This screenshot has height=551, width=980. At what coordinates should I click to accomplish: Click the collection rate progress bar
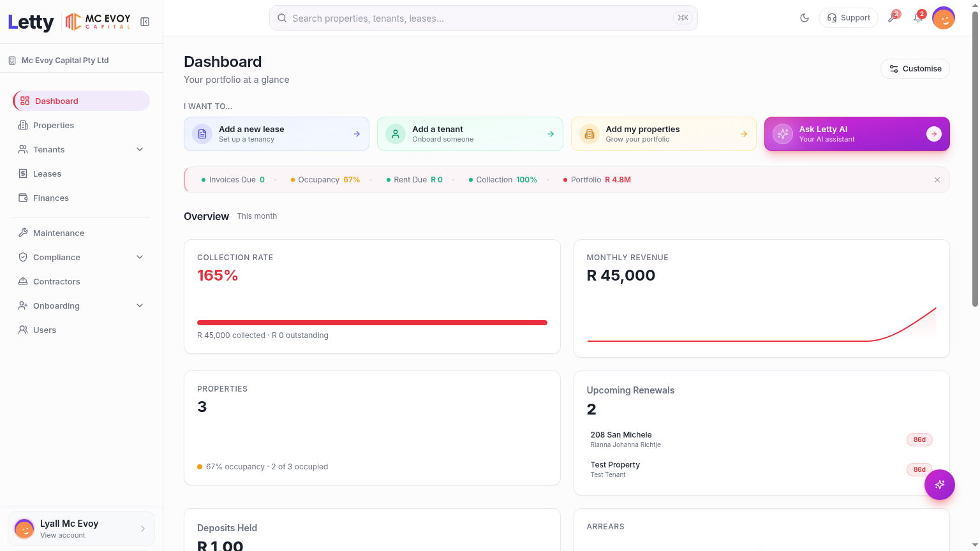point(372,323)
